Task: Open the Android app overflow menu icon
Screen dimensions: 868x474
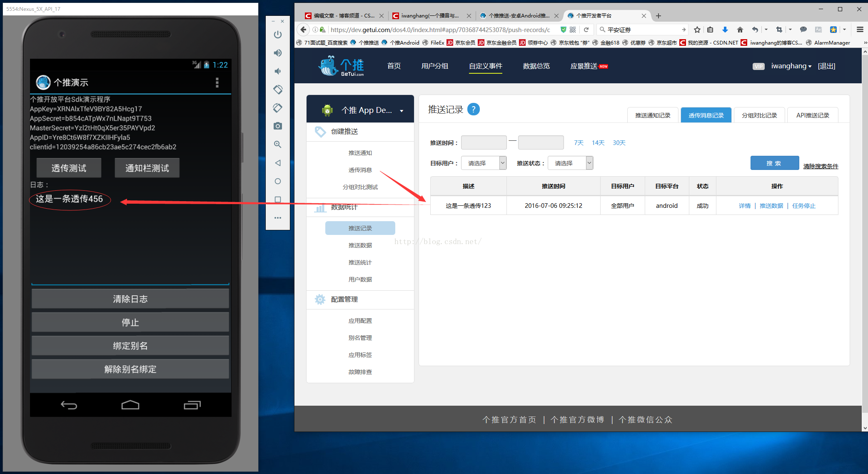Action: point(217,82)
